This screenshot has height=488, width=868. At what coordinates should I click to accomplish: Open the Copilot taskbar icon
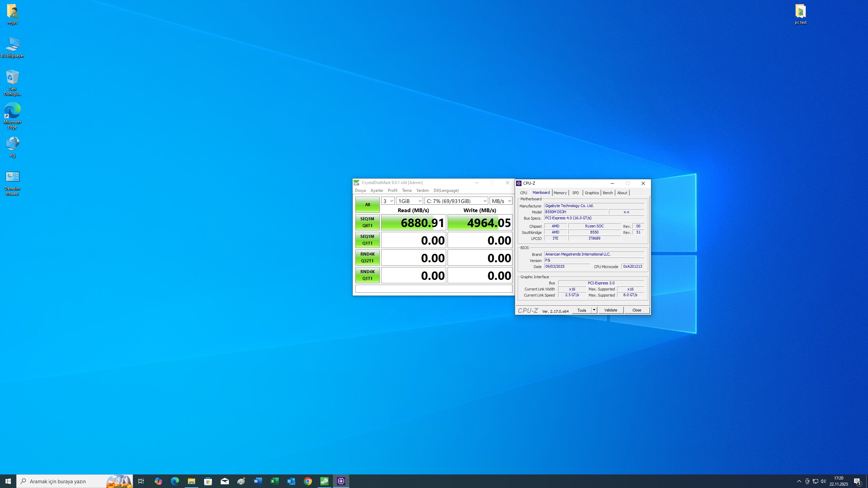click(x=158, y=481)
